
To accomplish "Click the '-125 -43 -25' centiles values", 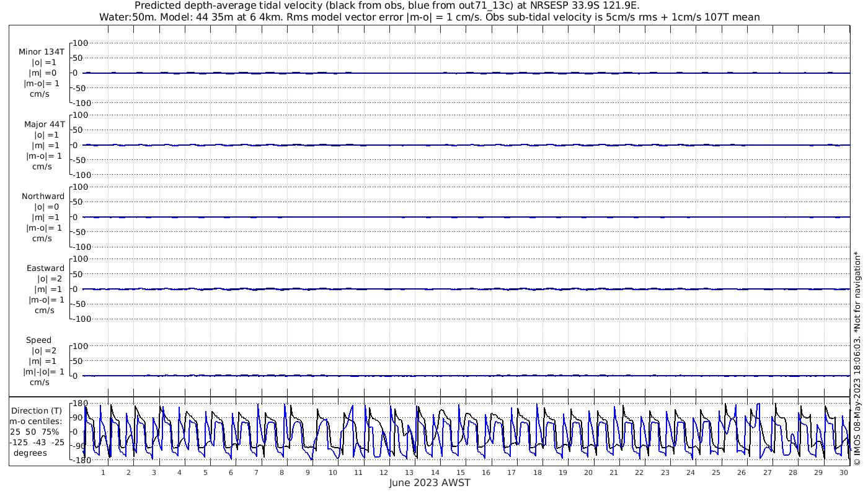I will pyautogui.click(x=38, y=442).
